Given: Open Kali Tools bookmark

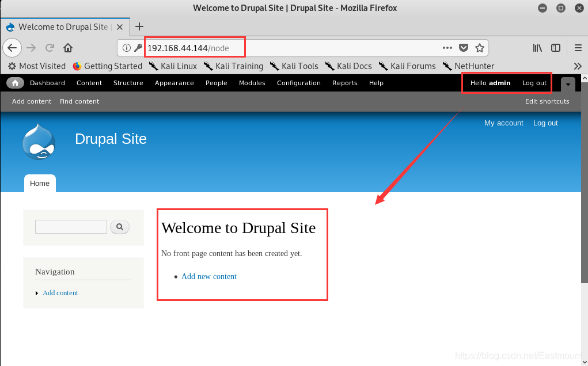Looking at the screenshot, I should 294,66.
